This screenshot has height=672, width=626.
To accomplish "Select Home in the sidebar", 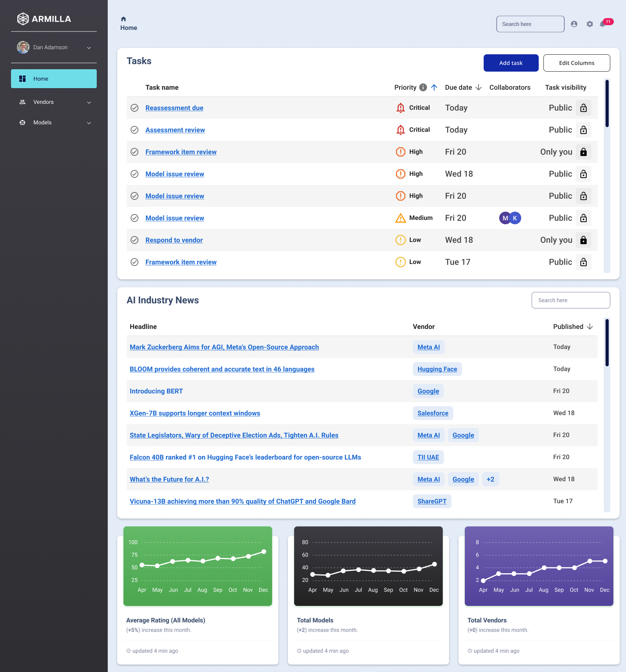I will (54, 79).
